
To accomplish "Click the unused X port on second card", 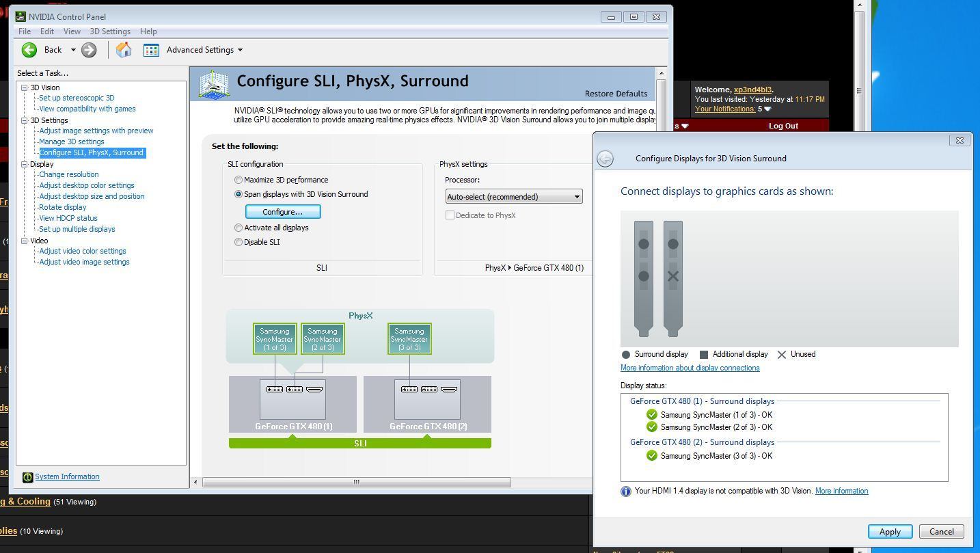I will tap(673, 276).
